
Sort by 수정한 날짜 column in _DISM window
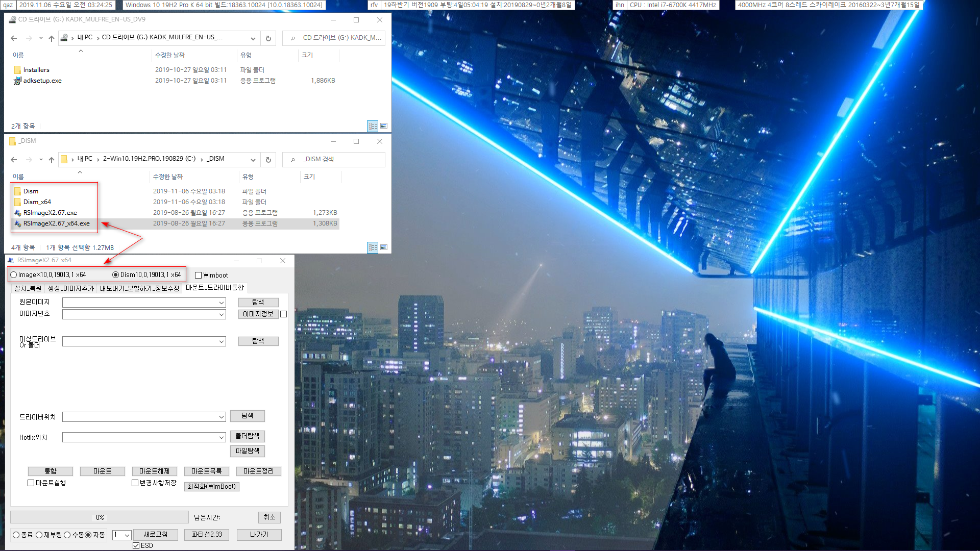coord(168,177)
